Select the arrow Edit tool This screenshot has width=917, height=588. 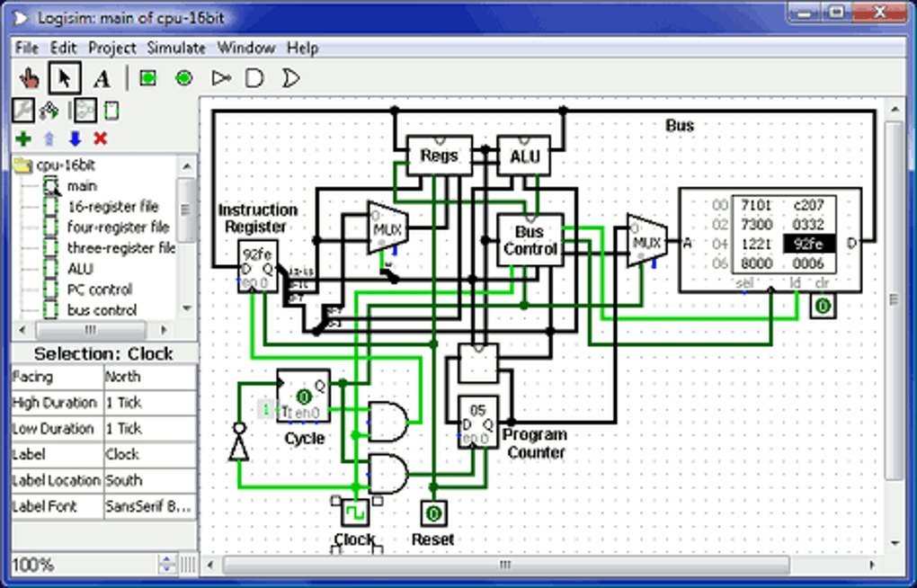click(x=65, y=77)
